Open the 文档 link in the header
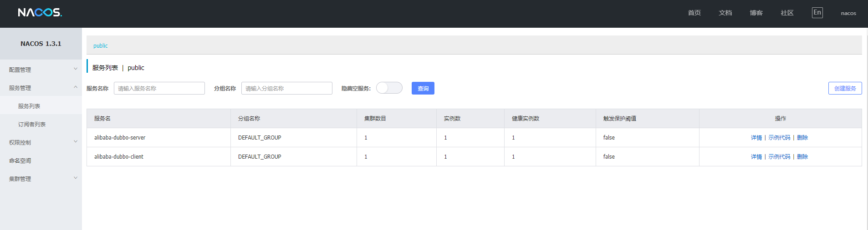Screen dimensions: 868x230 pos(725,13)
